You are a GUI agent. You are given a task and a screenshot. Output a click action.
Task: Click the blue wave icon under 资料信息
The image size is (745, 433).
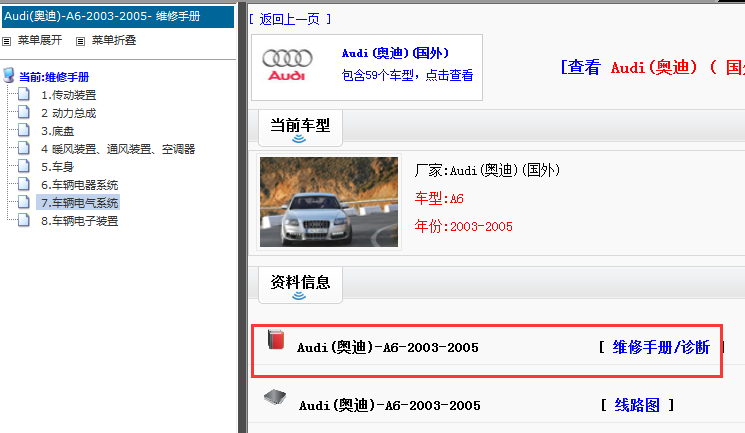[299, 296]
